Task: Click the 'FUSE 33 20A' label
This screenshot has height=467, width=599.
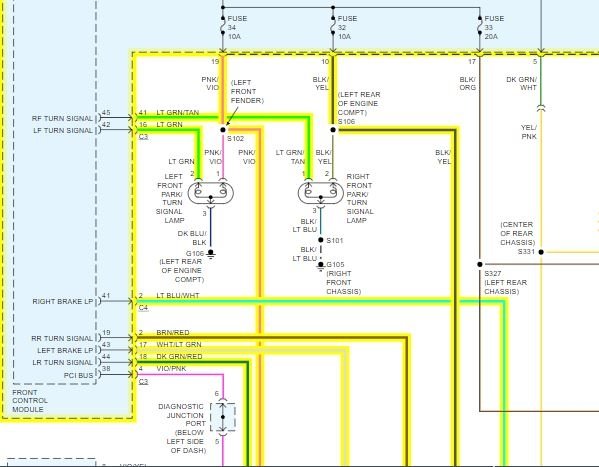Action: click(x=494, y=28)
